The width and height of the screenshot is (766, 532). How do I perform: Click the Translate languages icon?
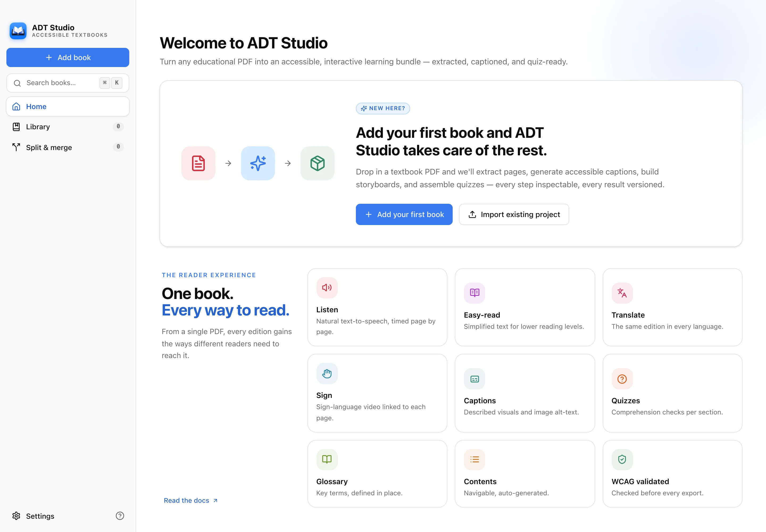pyautogui.click(x=622, y=293)
